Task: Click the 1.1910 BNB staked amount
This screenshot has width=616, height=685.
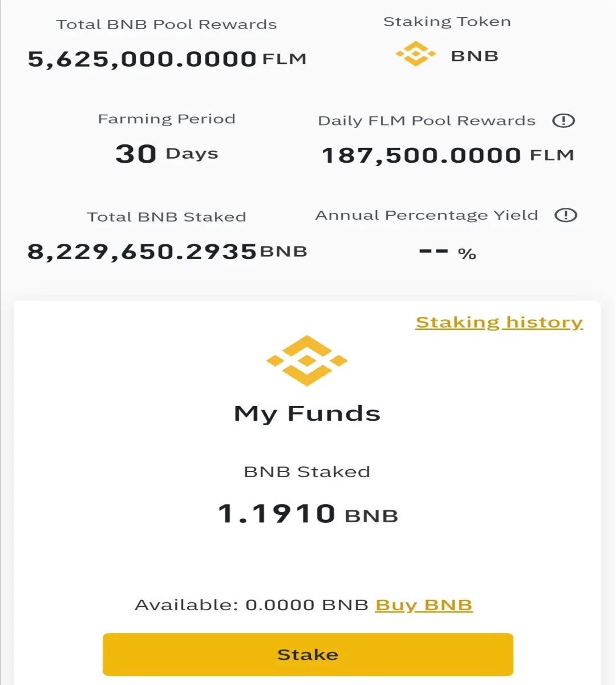Action: pos(308,514)
